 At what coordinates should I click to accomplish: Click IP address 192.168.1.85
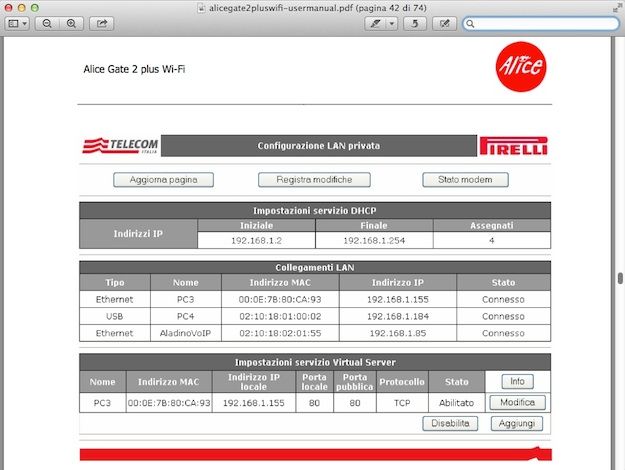click(x=398, y=333)
